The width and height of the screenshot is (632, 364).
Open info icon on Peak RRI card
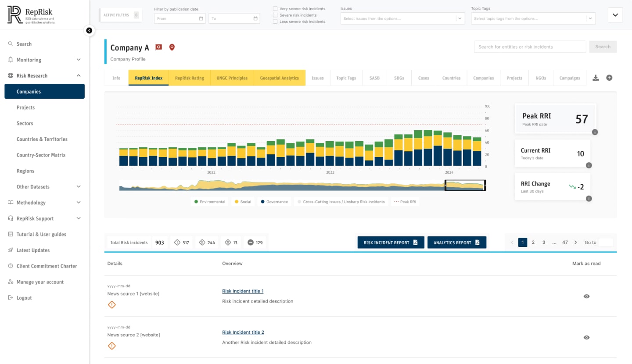coord(595,132)
